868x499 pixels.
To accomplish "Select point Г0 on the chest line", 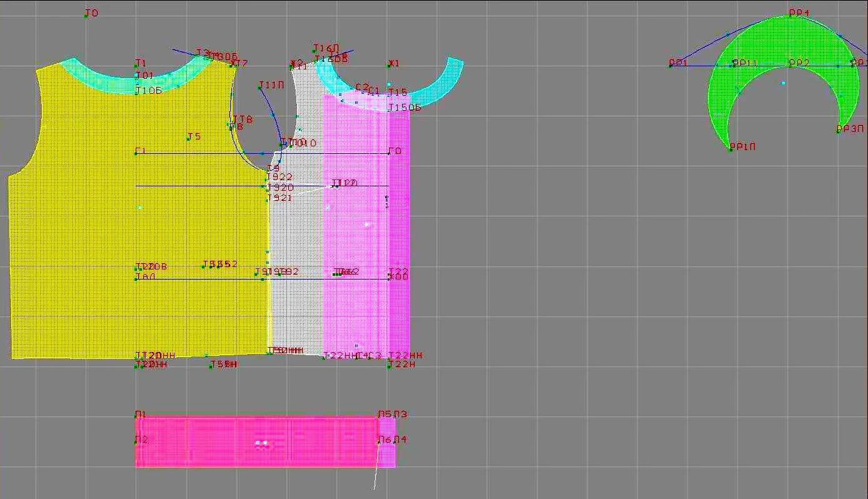I will click(389, 153).
